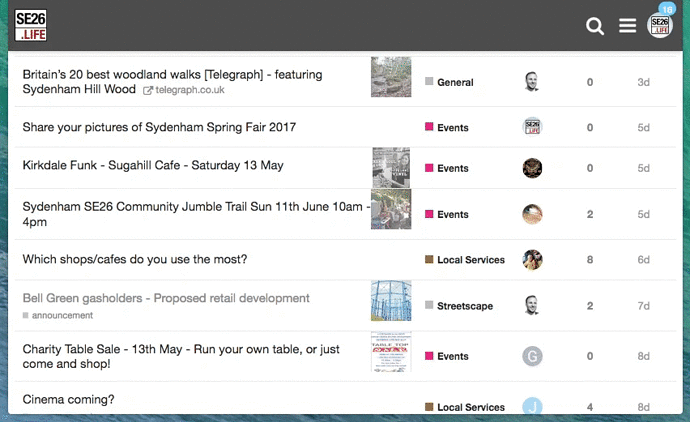This screenshot has width=690, height=422.
Task: Select Local Services category on shops/cafes row
Action: point(470,260)
